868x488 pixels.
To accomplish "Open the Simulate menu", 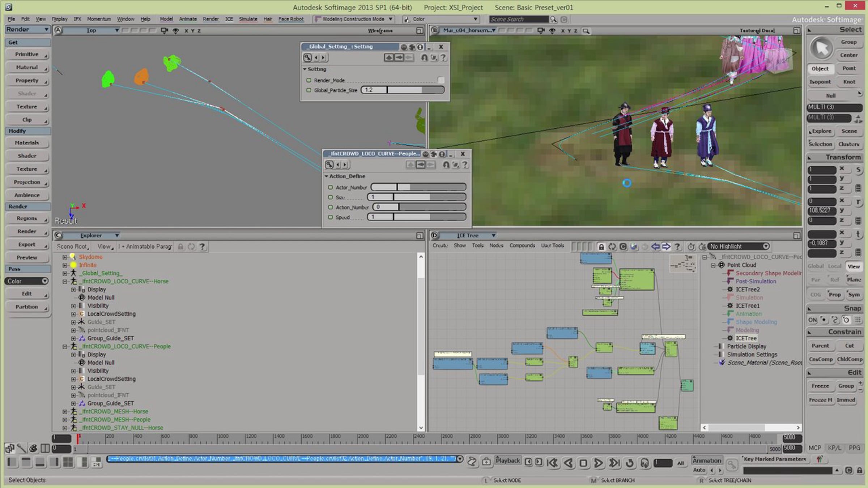I will [x=248, y=19].
